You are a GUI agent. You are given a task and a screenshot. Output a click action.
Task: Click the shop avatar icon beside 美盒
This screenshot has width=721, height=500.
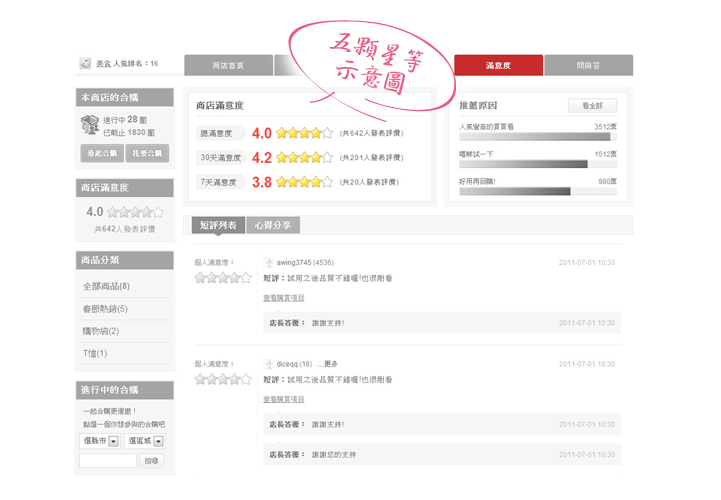click(x=85, y=64)
